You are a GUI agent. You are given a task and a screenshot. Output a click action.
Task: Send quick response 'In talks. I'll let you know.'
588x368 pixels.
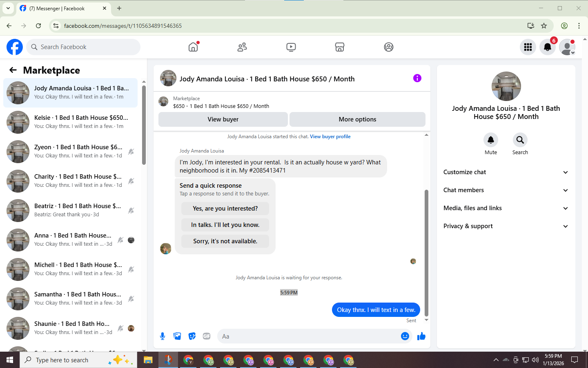(225, 225)
